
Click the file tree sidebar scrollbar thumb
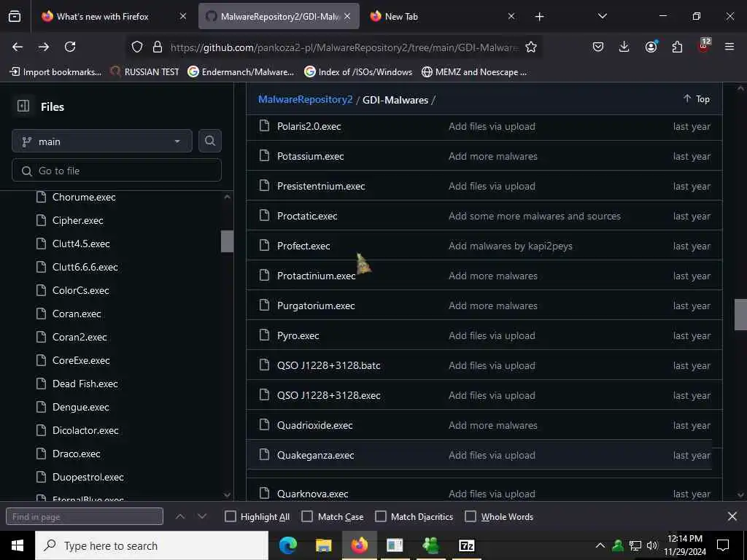tap(228, 241)
